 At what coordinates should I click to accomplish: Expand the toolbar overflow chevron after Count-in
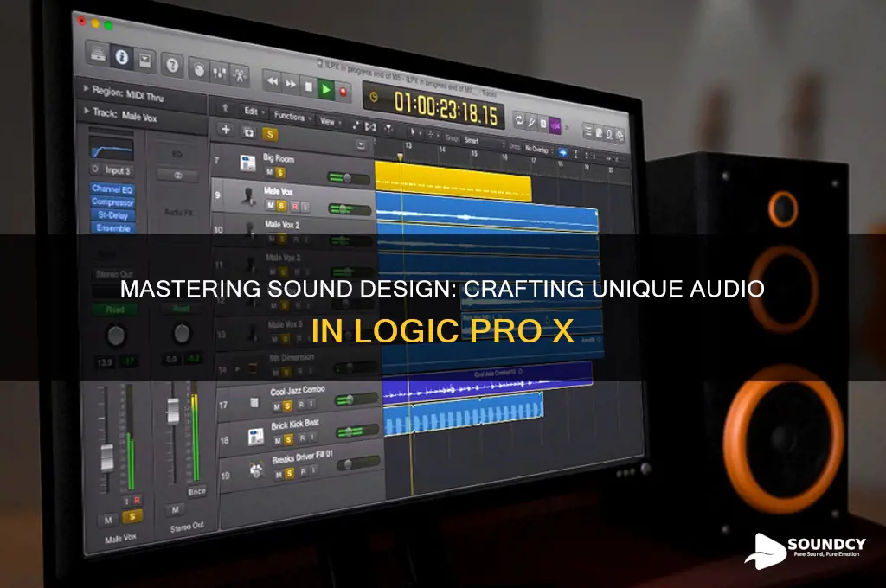tap(567, 128)
